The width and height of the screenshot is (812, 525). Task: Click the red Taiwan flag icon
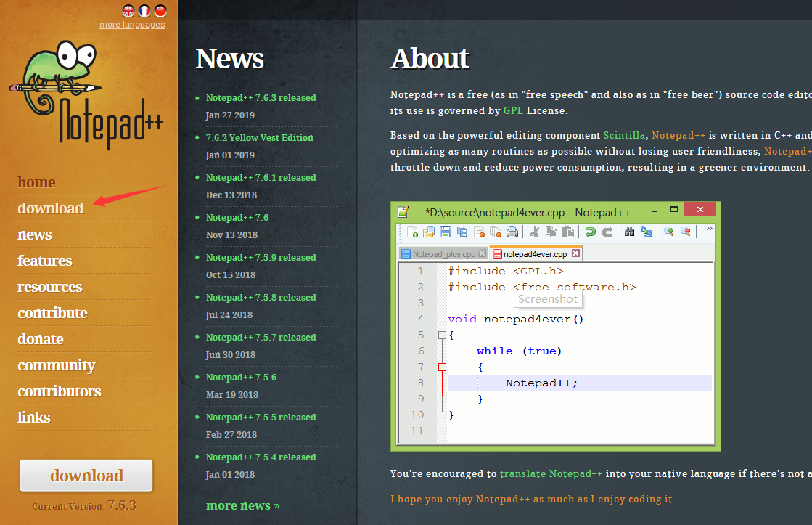pyautogui.click(x=160, y=10)
